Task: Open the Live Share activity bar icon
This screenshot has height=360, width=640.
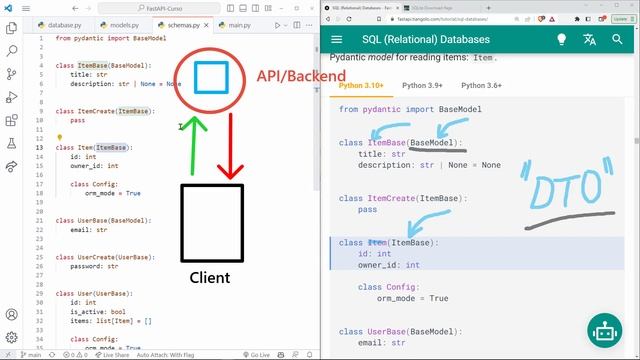Action: click(x=11, y=167)
